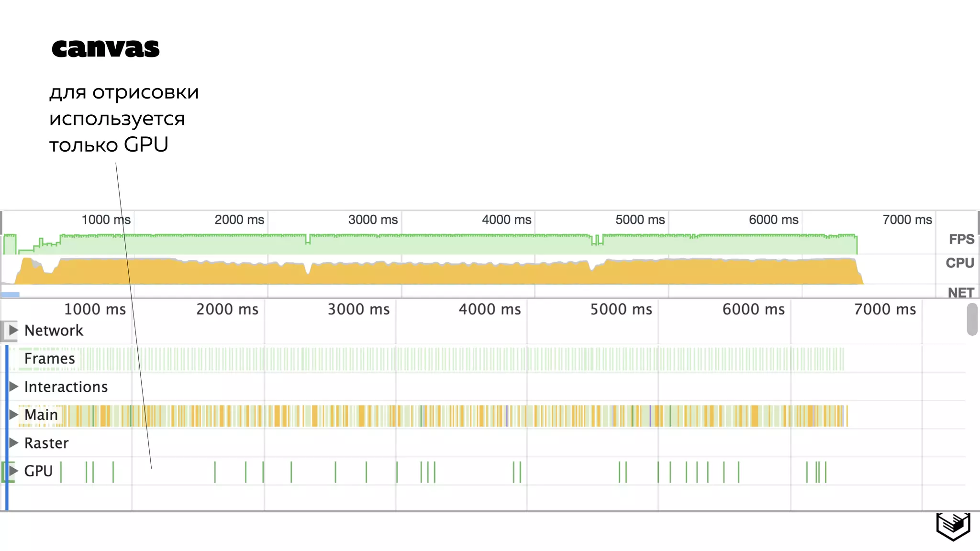980x551 pixels.
Task: Click the 3000 ms marker in overview
Action: (x=373, y=220)
